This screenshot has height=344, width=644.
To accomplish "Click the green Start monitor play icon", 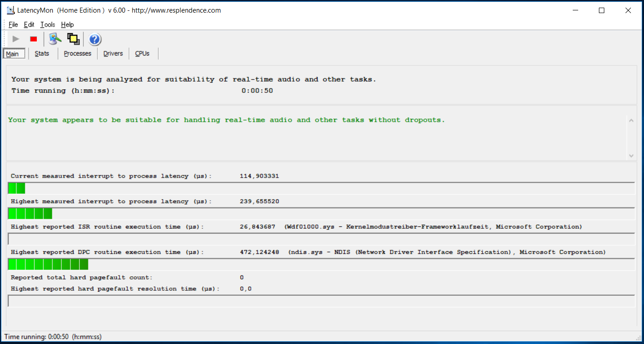I will [x=16, y=39].
